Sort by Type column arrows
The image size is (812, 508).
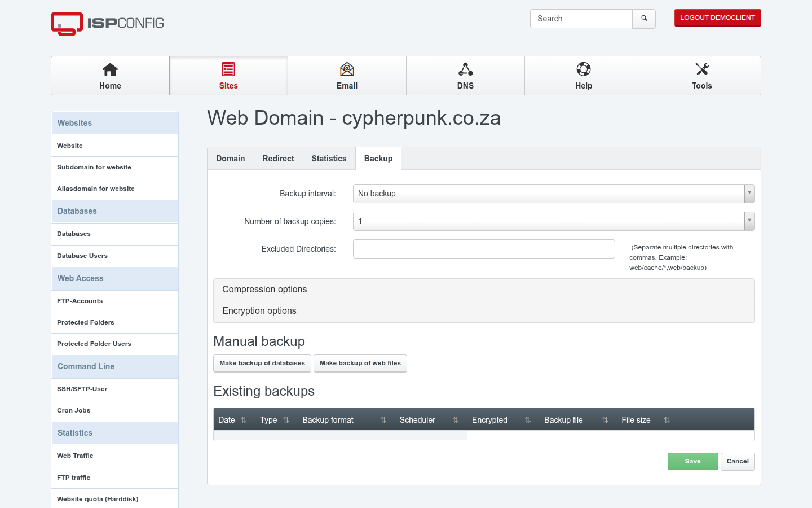click(x=286, y=420)
